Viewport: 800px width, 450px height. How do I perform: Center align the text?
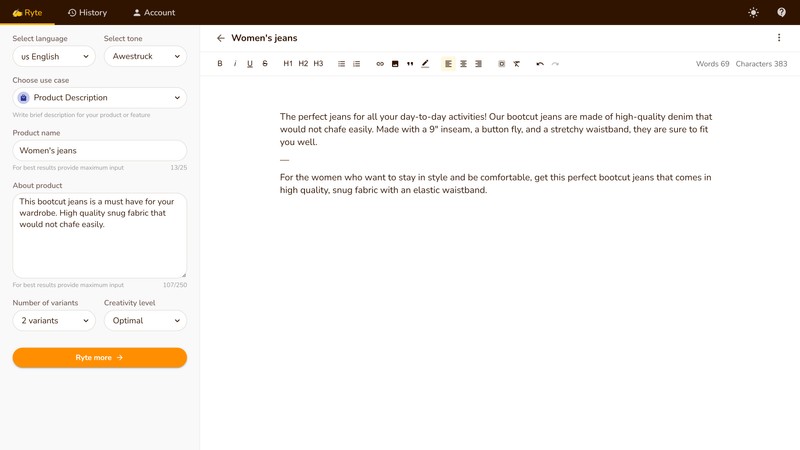463,64
